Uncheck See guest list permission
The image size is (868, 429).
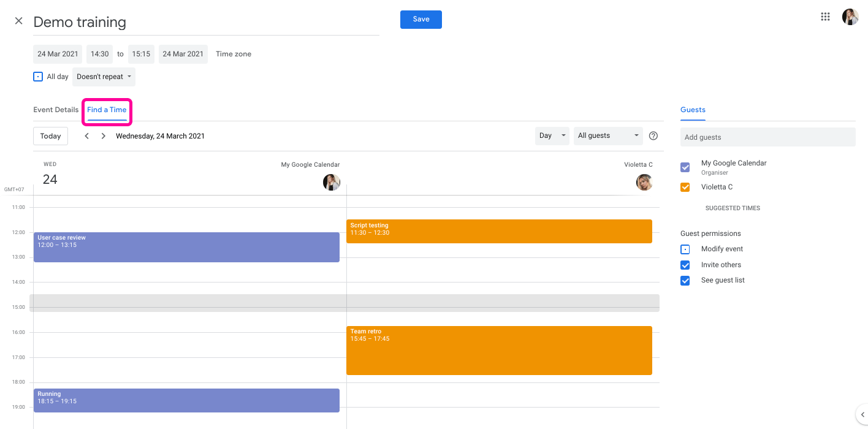685,281
